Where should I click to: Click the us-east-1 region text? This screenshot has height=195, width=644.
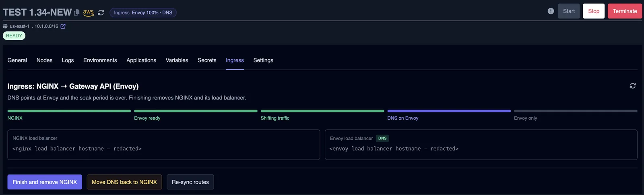tap(19, 26)
